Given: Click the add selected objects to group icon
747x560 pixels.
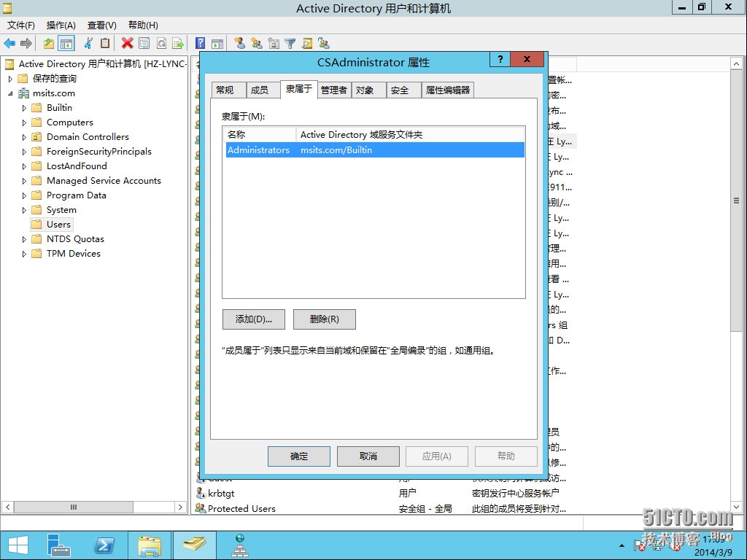Looking at the screenshot, I should tap(324, 43).
